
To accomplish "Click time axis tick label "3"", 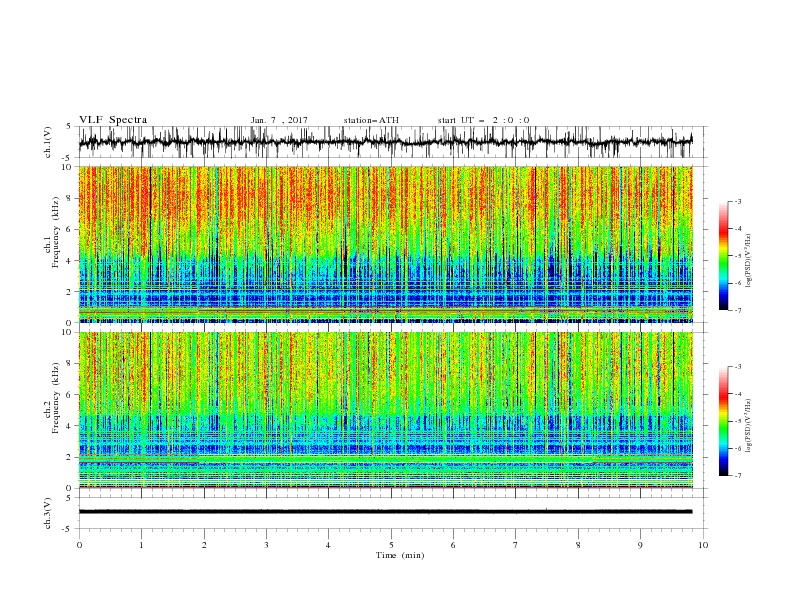I will point(266,545).
